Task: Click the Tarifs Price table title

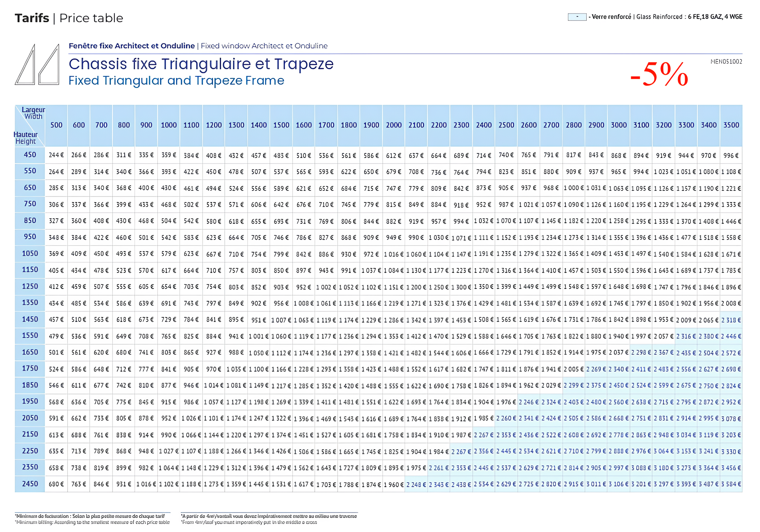Action: coord(69,18)
